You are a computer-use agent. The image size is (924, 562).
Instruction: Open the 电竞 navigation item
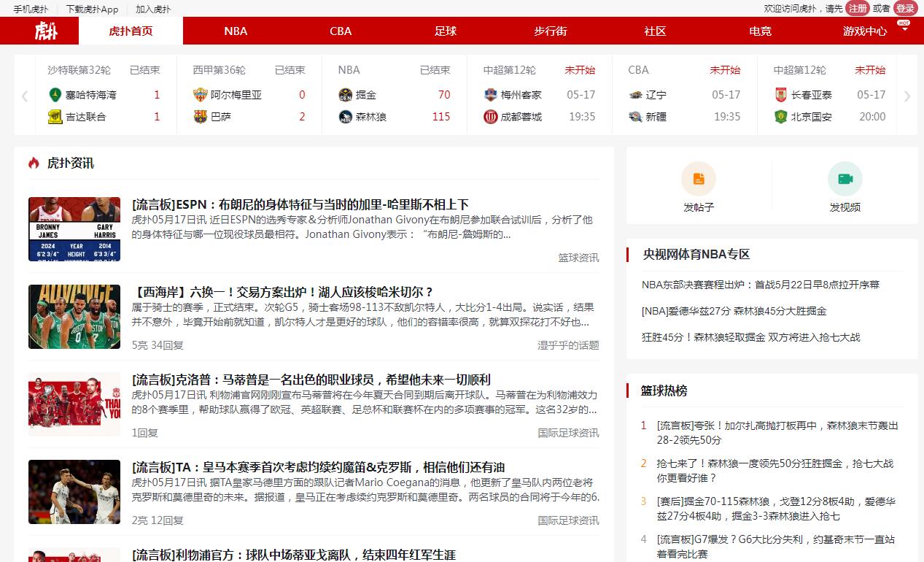coord(761,31)
